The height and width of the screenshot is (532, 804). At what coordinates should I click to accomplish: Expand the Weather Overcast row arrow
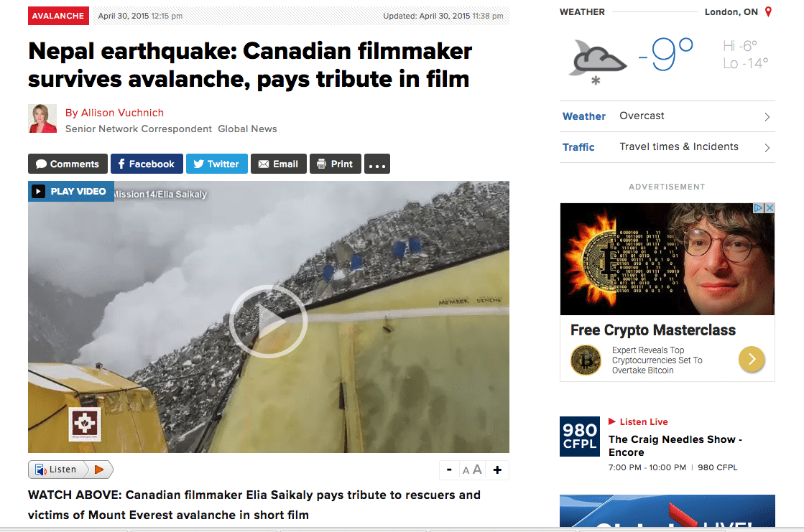pyautogui.click(x=767, y=117)
